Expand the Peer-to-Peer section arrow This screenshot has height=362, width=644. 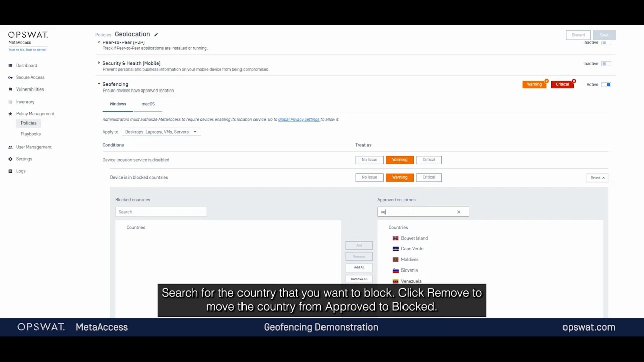[x=99, y=42]
